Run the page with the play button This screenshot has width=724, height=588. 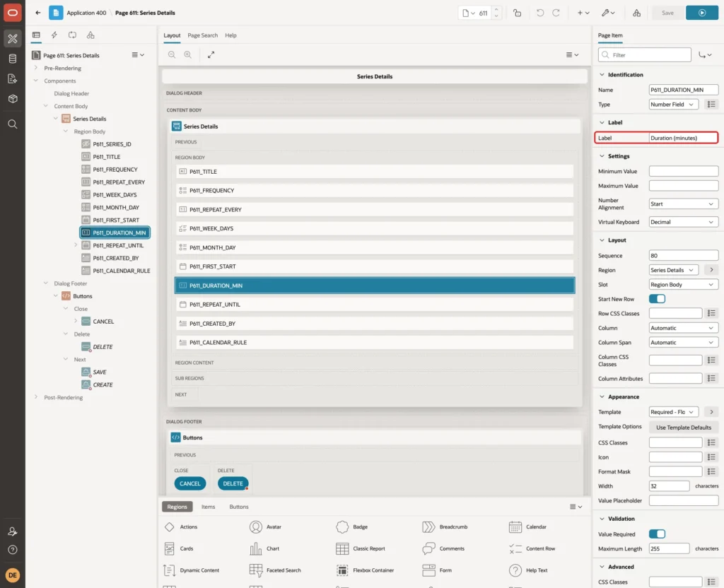tap(702, 13)
